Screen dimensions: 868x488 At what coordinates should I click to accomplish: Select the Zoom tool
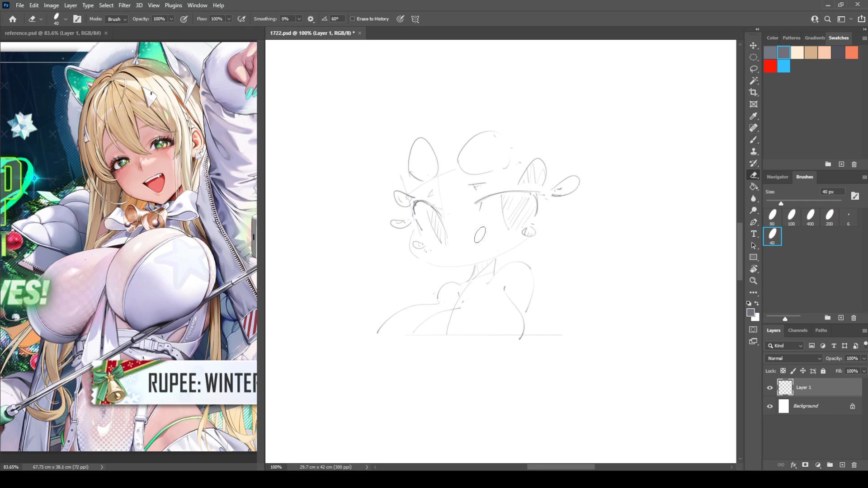[753, 281]
